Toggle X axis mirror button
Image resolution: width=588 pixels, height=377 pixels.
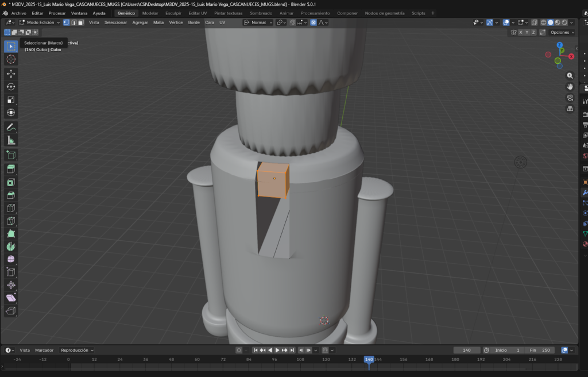point(521,32)
